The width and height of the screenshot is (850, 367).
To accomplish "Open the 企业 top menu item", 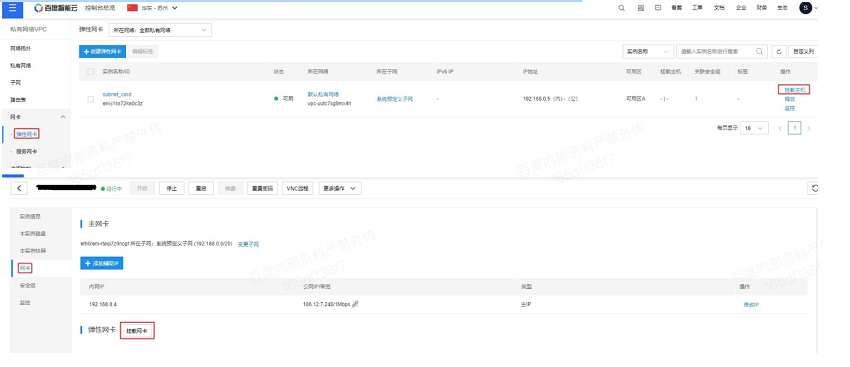I will coord(741,8).
